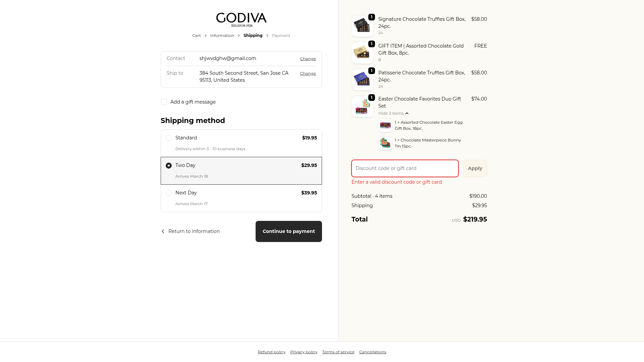Click the Assorted Chocolate Gold Gift Box thumbnail
Viewport: 644px width, 362px height.
[362, 53]
